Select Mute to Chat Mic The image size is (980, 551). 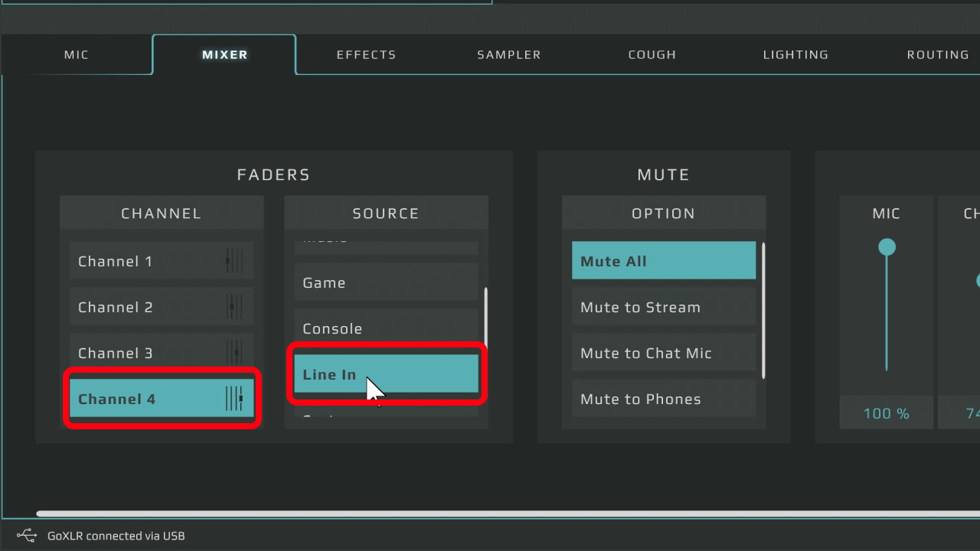coord(663,353)
